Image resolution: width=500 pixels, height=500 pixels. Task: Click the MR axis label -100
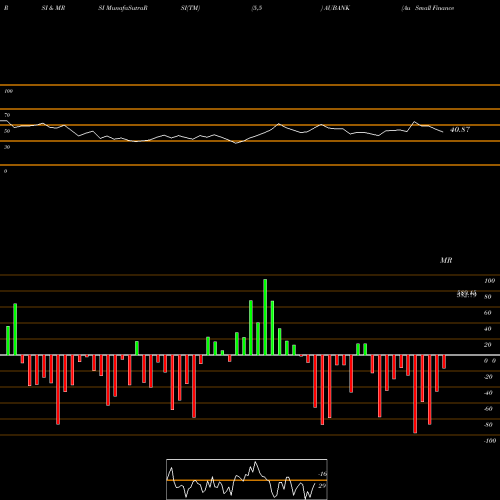coord(490,441)
